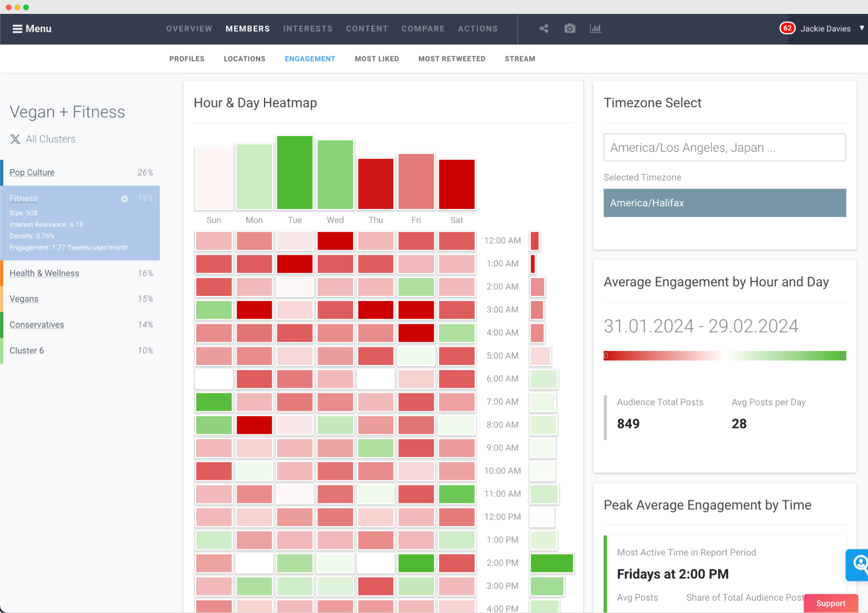
Task: Open Most Retweeted sub-tab
Action: click(452, 59)
